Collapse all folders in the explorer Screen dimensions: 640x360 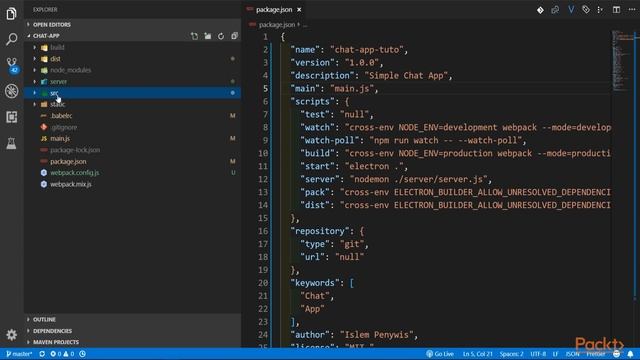click(x=234, y=36)
